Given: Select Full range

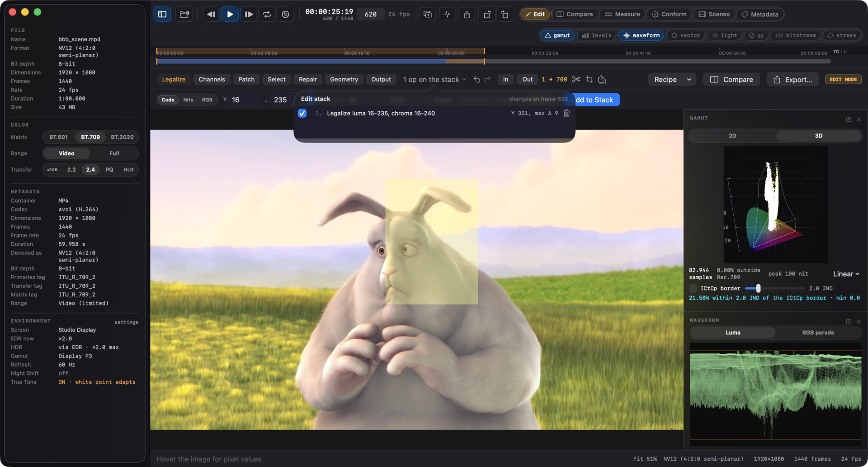Looking at the screenshot, I should 114,153.
